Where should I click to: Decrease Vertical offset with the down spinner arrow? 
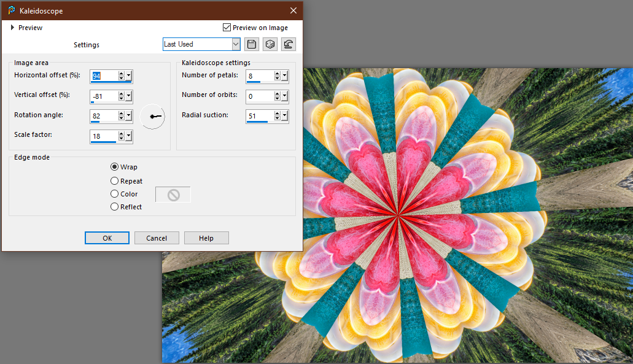122,98
